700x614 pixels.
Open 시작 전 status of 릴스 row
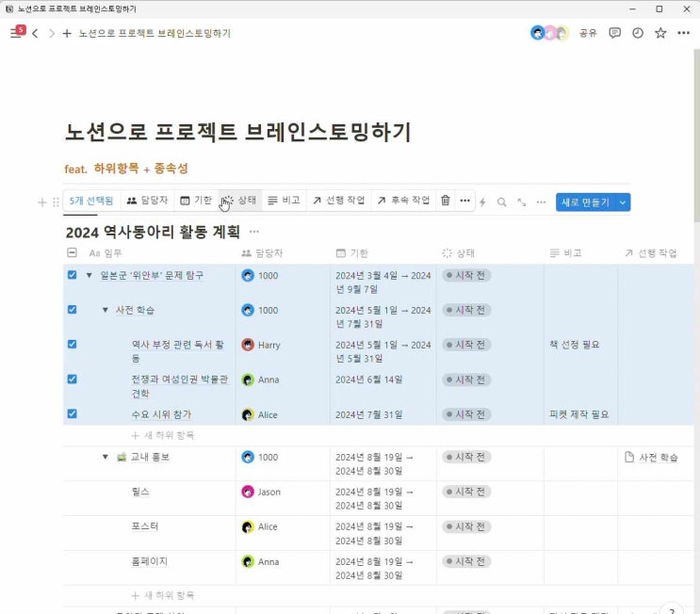pyautogui.click(x=466, y=492)
